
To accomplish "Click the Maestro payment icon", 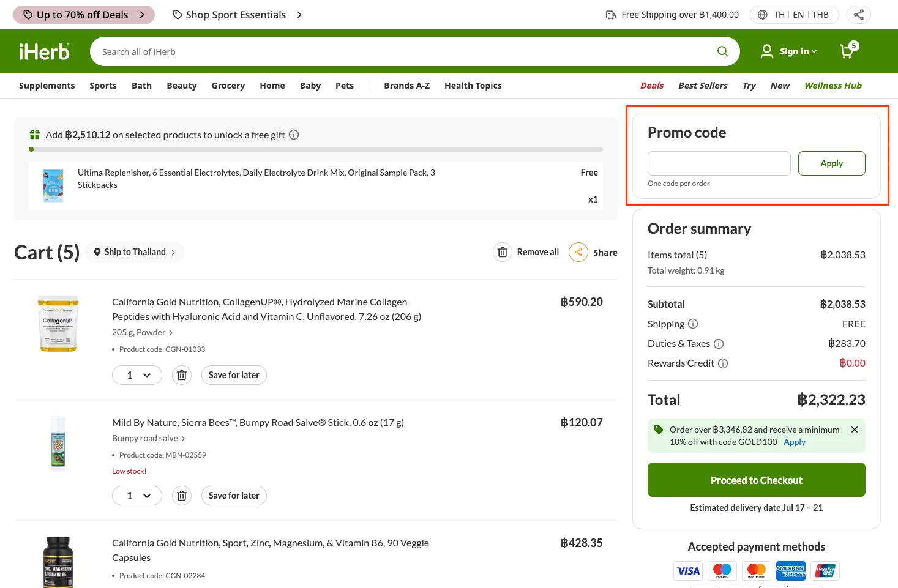I will (x=722, y=571).
